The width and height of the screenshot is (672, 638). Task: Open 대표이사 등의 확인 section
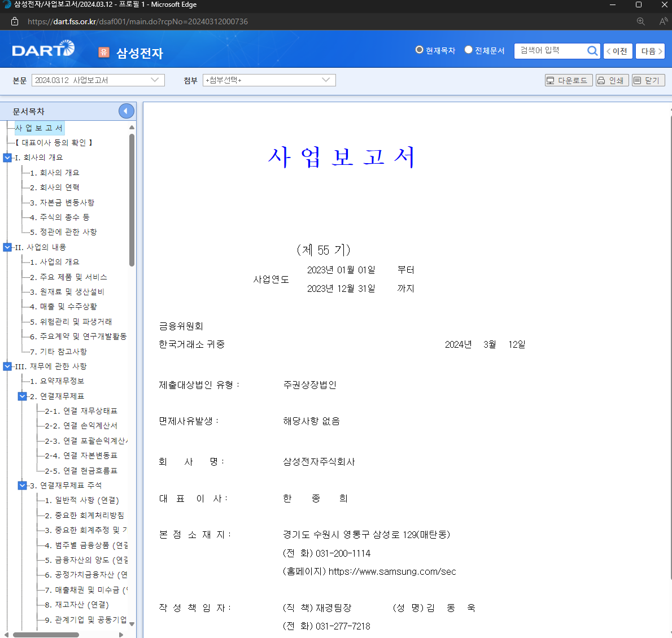point(54,143)
